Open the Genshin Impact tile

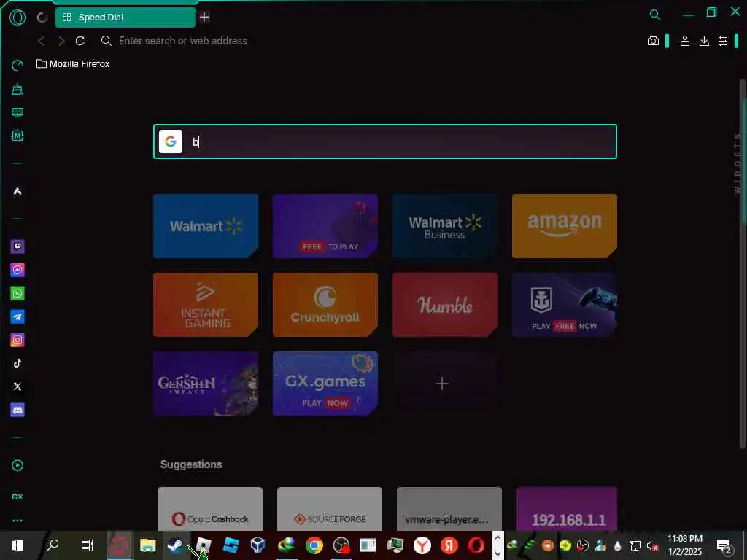(x=206, y=384)
